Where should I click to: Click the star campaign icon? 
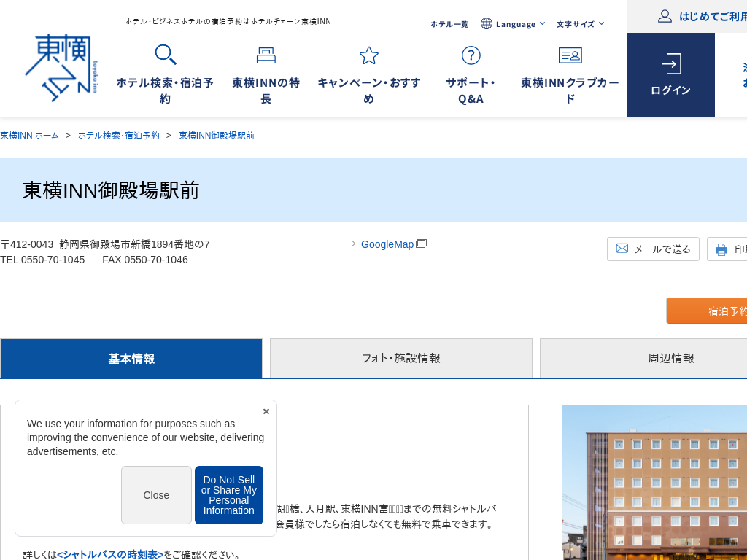(x=368, y=55)
